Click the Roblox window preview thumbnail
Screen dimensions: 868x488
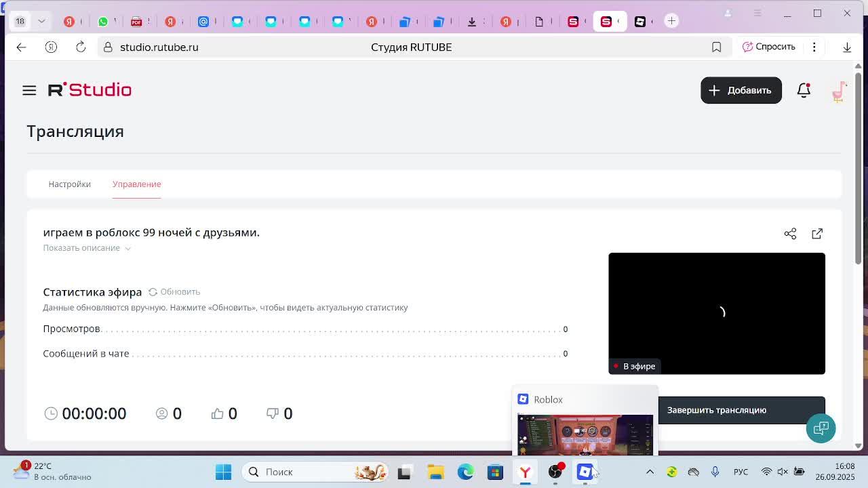(x=585, y=434)
